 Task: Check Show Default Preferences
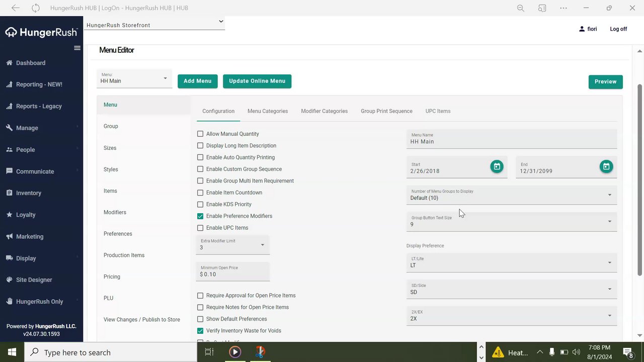click(x=200, y=319)
